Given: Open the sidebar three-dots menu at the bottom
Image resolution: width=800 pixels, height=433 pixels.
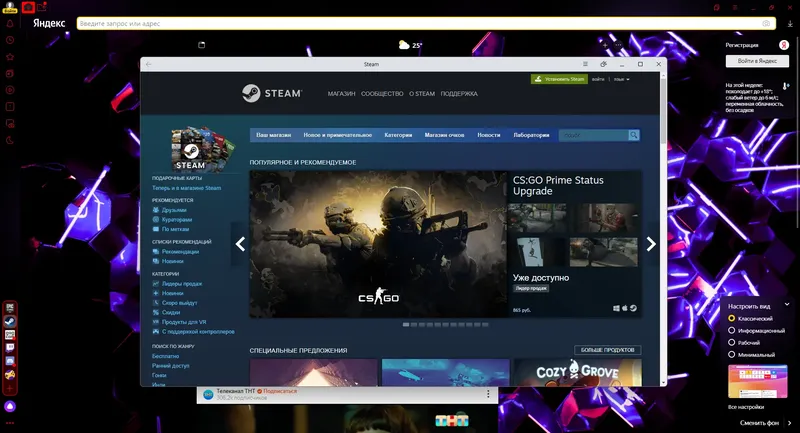Looking at the screenshot, I should [x=10, y=423].
